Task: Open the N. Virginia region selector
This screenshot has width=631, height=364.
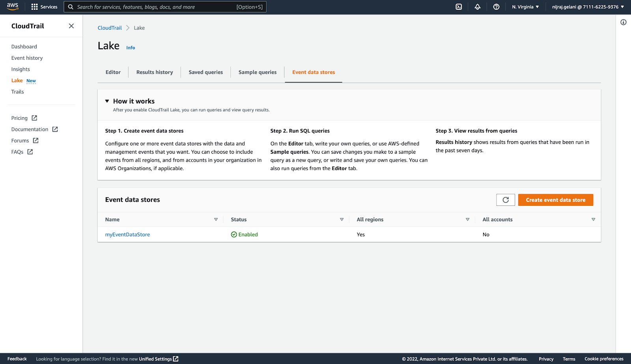Action: (525, 7)
